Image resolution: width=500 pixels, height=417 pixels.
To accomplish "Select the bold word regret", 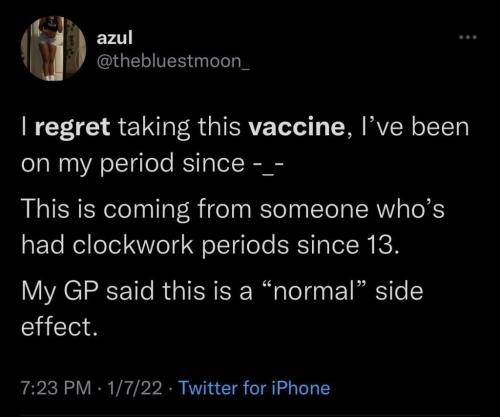I will (72, 128).
